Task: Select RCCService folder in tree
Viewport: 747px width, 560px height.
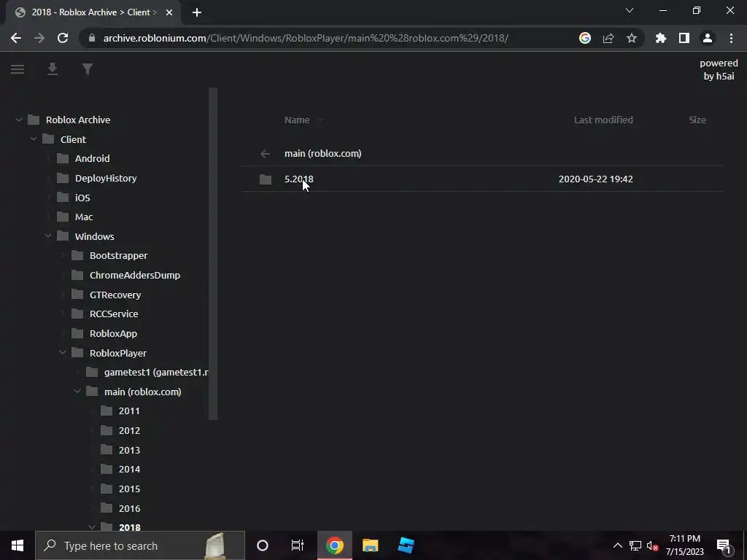Action: point(114,314)
